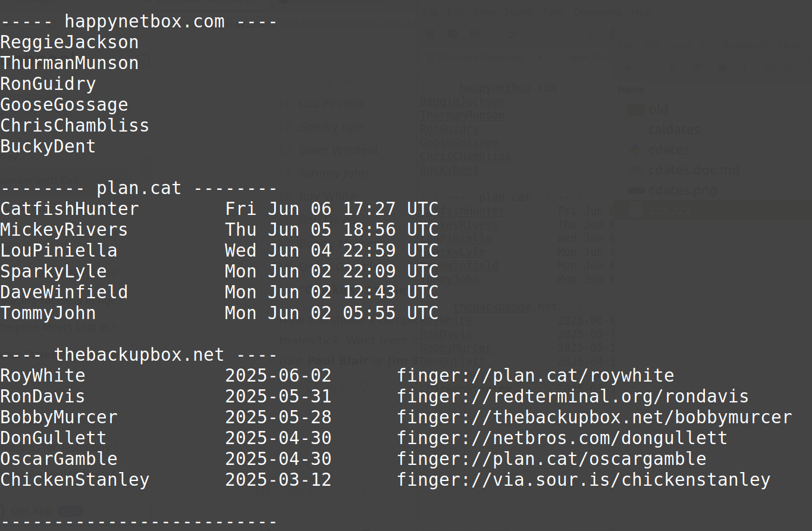Open the editor's Tools menu
The width and height of the screenshot is (812, 531).
553,11
